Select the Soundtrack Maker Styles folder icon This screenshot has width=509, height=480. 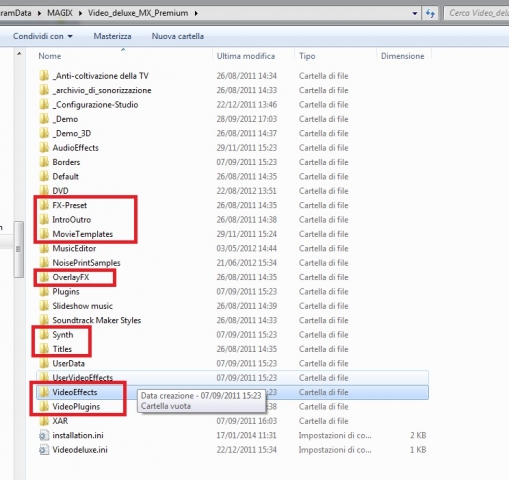click(x=44, y=320)
